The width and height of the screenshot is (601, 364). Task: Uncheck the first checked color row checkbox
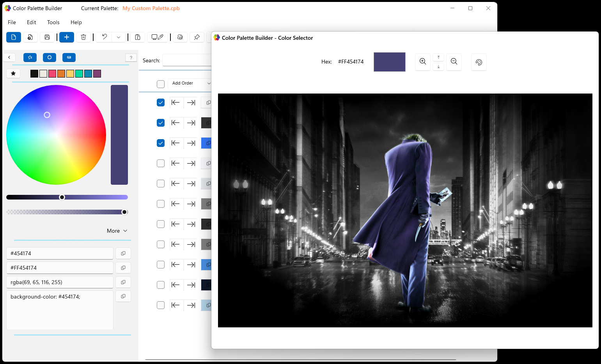click(161, 102)
